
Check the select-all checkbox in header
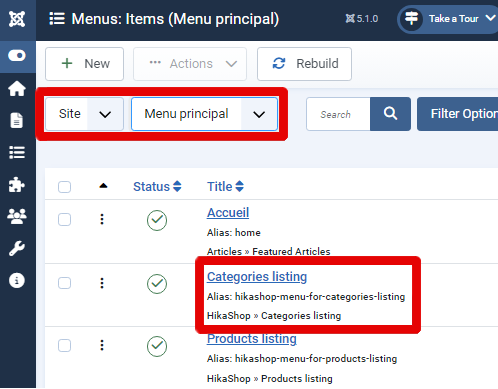tap(64, 187)
